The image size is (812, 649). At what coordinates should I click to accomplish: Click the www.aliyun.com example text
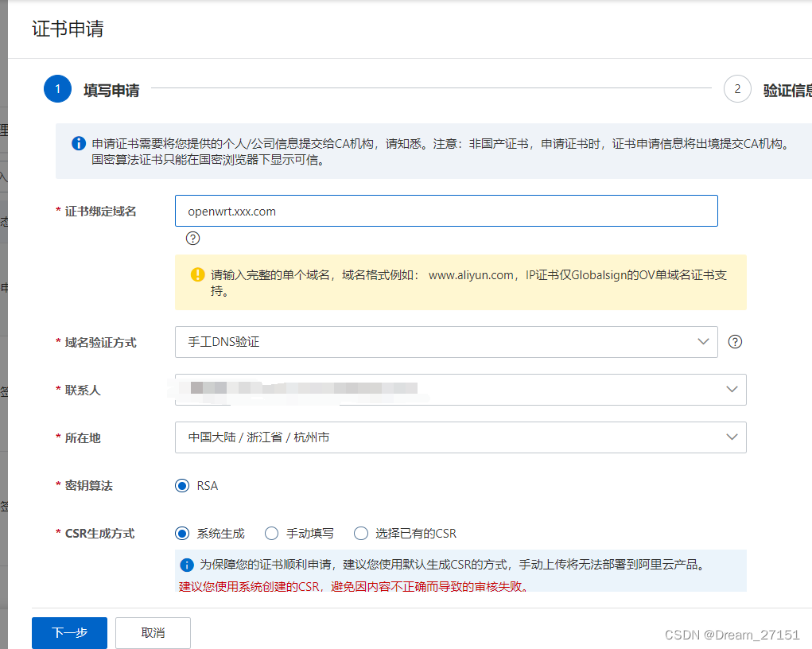coord(471,275)
